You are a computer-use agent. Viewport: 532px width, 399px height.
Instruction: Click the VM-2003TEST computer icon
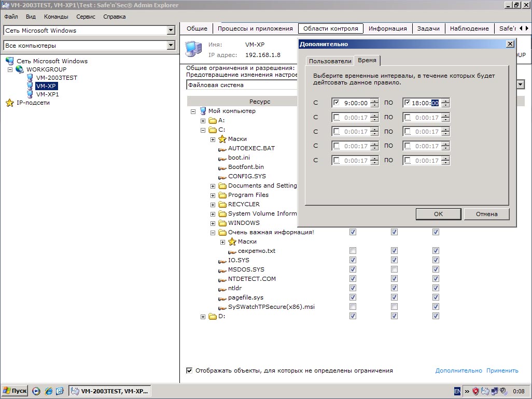coord(30,78)
